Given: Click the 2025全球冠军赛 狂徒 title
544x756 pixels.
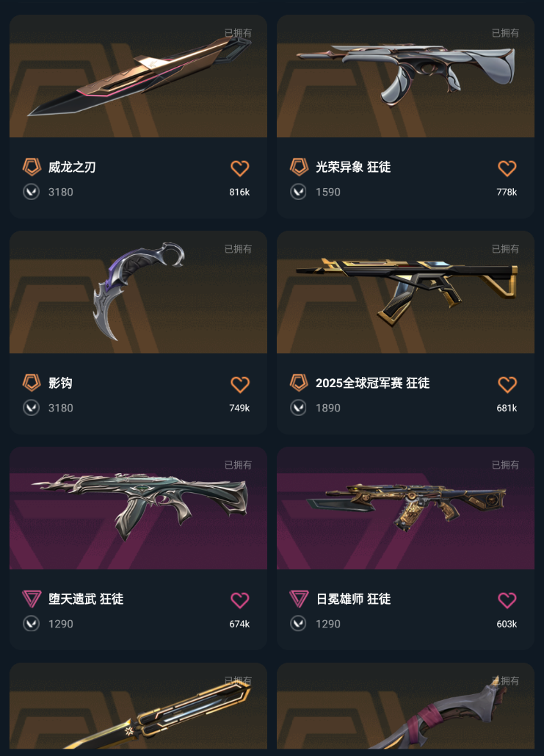Looking at the screenshot, I should 372,383.
